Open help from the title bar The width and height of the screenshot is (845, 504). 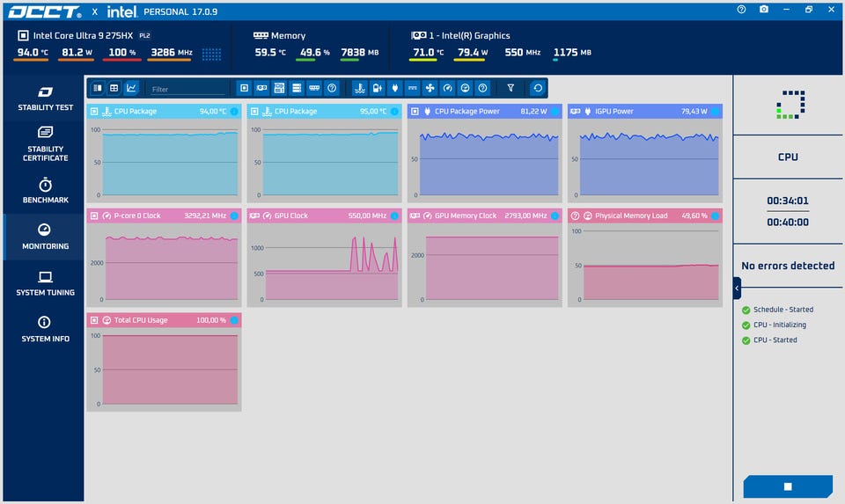point(741,9)
